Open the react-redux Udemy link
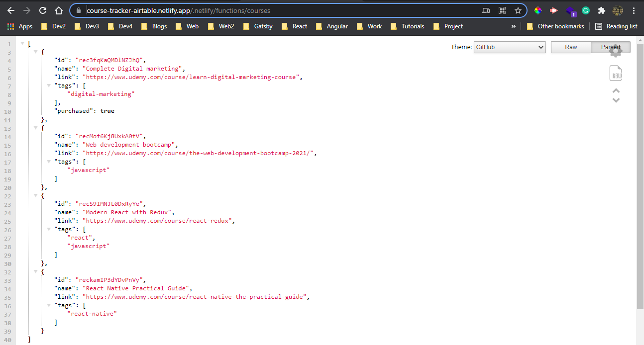This screenshot has width=644, height=345. click(x=158, y=221)
